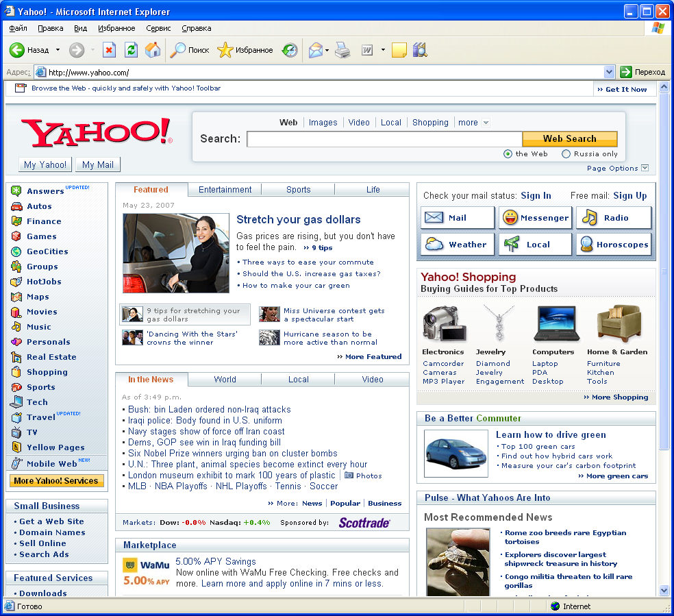Refresh the page using the green arrows icon
The width and height of the screenshot is (674, 616).
[131, 50]
